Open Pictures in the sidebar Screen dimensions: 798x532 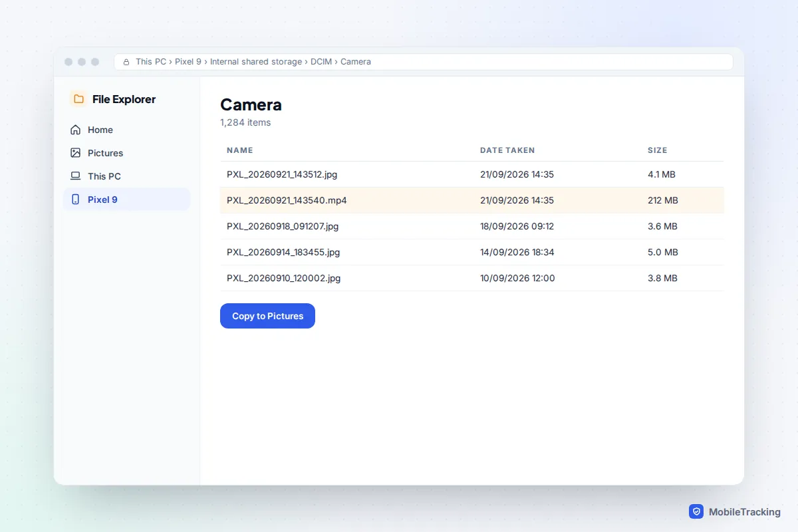pyautogui.click(x=126, y=153)
